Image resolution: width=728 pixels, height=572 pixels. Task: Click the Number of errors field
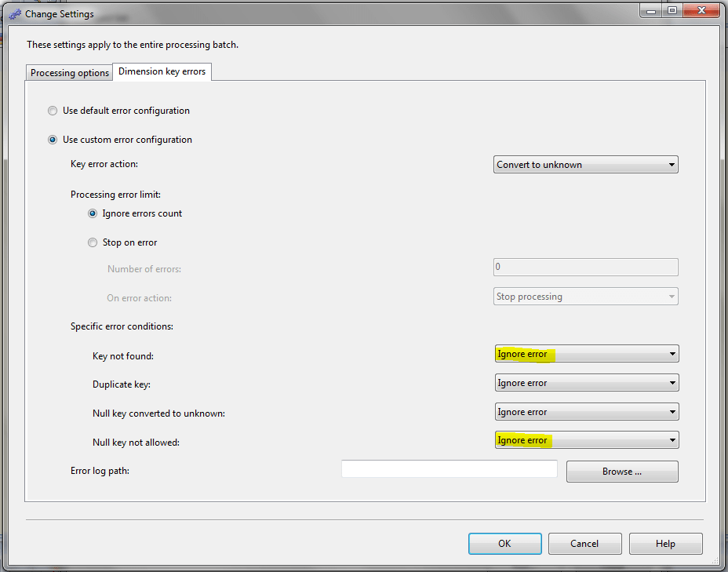tap(584, 267)
